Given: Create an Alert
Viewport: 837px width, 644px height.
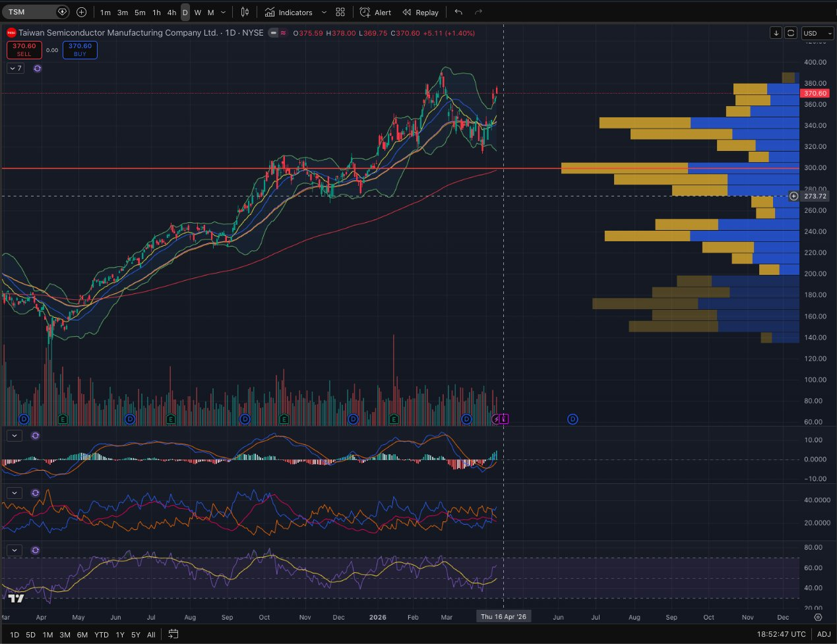Looking at the screenshot, I should point(375,13).
